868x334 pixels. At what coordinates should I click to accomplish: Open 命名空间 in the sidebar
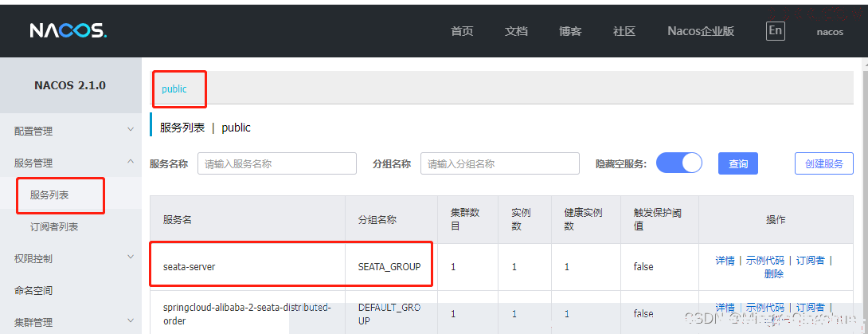click(x=33, y=290)
